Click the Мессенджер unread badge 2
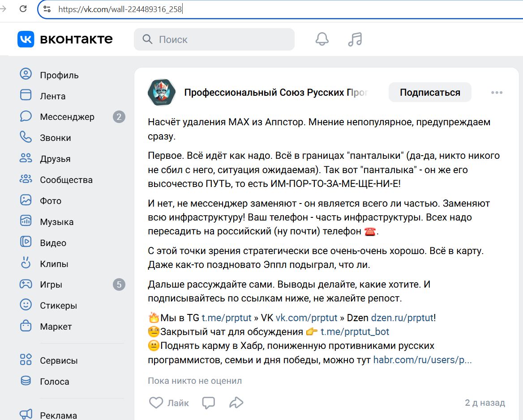The height and width of the screenshot is (420, 523). pos(119,117)
